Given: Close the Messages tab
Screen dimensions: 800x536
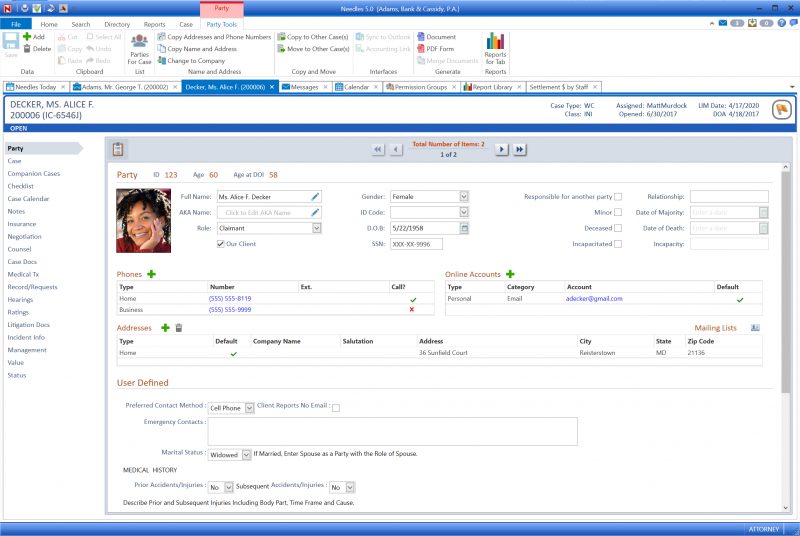Looking at the screenshot, I should pyautogui.click(x=326, y=87).
